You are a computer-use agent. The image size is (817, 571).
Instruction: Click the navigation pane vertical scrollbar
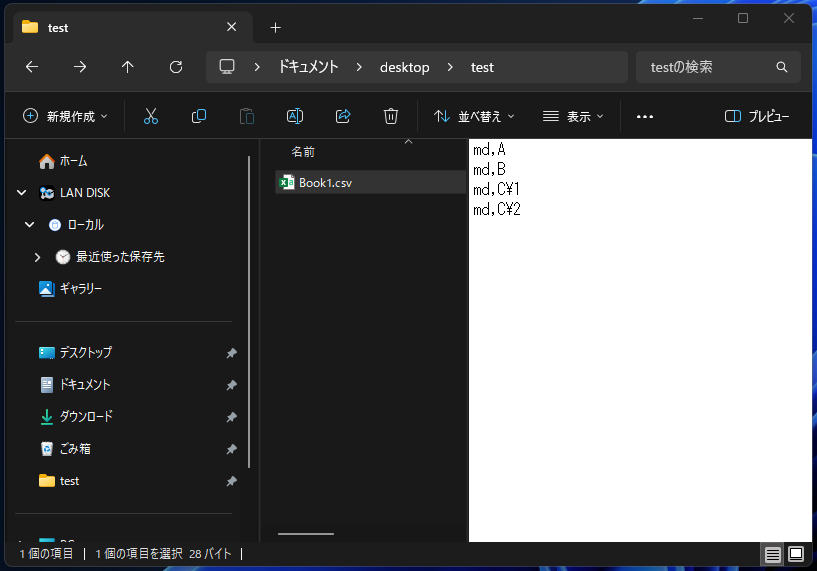(249, 312)
